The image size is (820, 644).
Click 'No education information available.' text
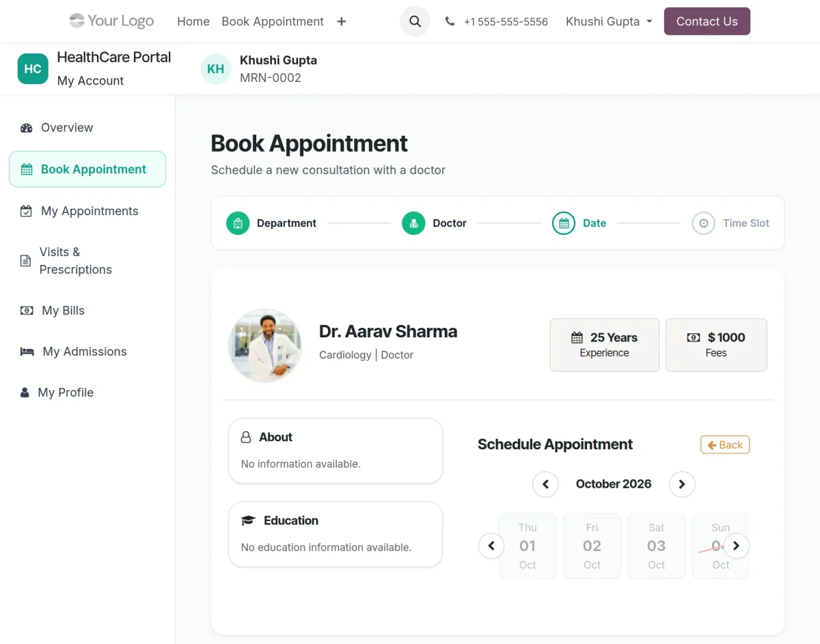click(327, 547)
